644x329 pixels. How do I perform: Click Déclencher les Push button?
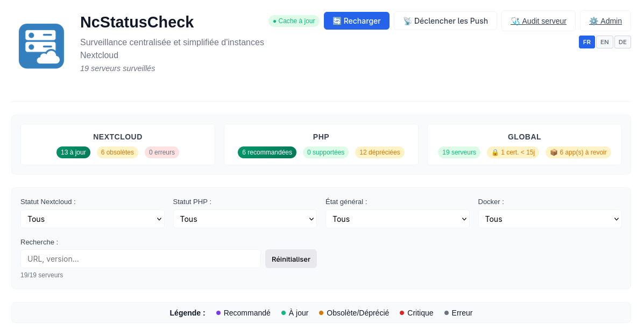pos(445,21)
